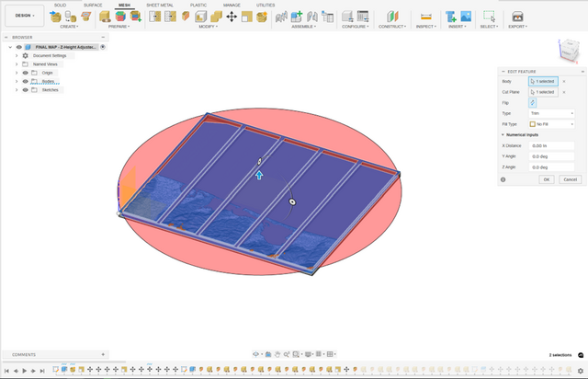Screen dimensions: 588x379
Task: Click Cancel in the Edit Feature dialog
Action: click(x=569, y=179)
